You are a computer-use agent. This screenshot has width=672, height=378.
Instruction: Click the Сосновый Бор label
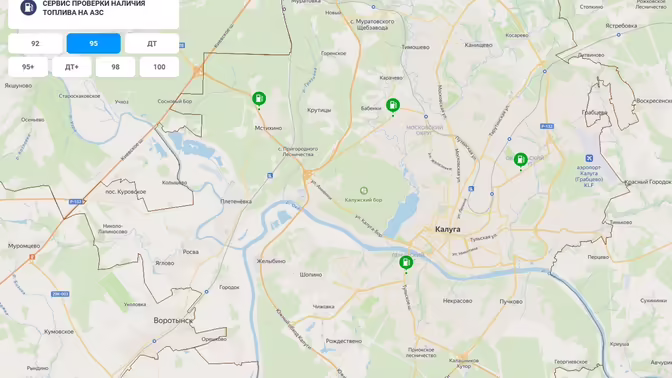(175, 102)
